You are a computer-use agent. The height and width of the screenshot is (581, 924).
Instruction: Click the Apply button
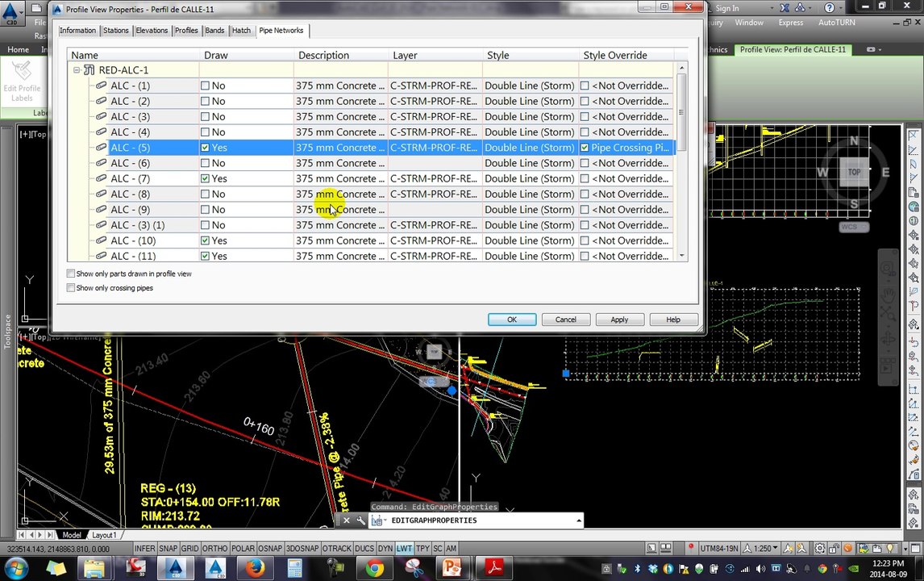coord(619,320)
